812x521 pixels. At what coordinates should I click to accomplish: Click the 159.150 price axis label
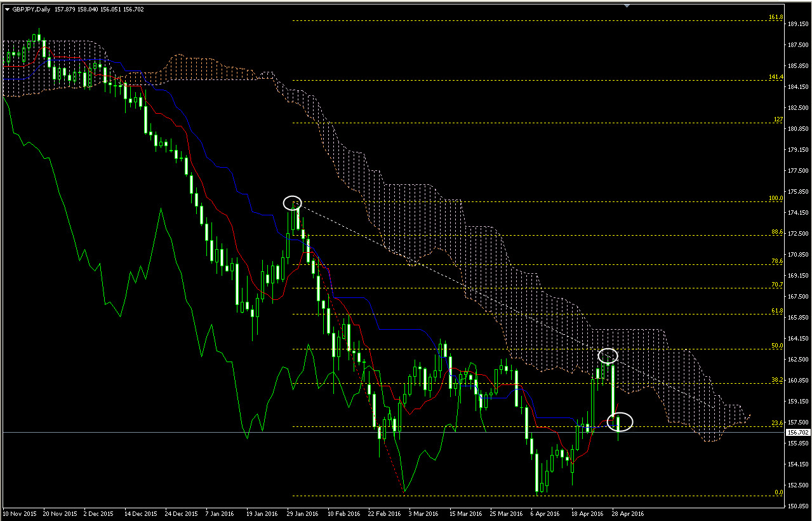point(798,402)
